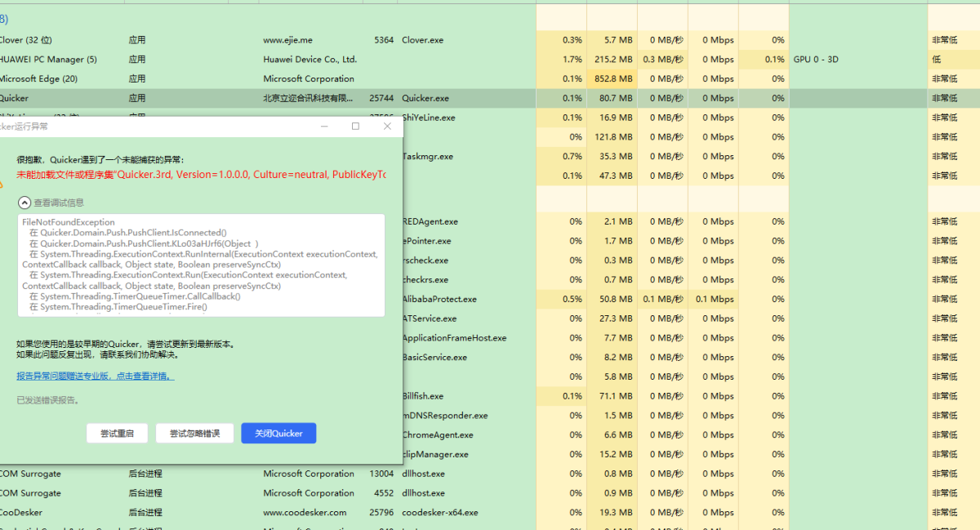Click the 80.7 MB memory value
This screenshot has width=980, height=530.
point(616,98)
